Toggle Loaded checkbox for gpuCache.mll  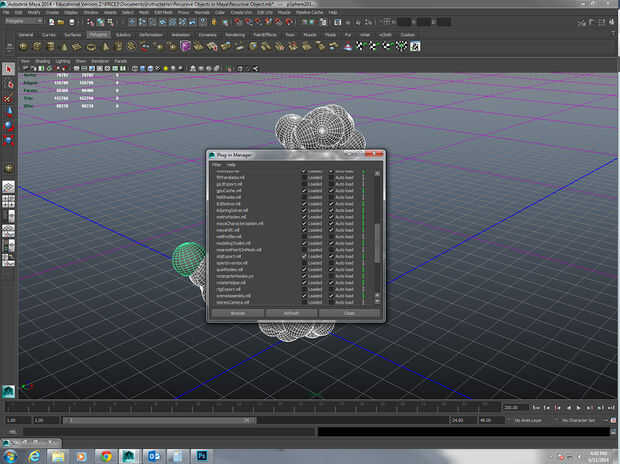click(304, 191)
